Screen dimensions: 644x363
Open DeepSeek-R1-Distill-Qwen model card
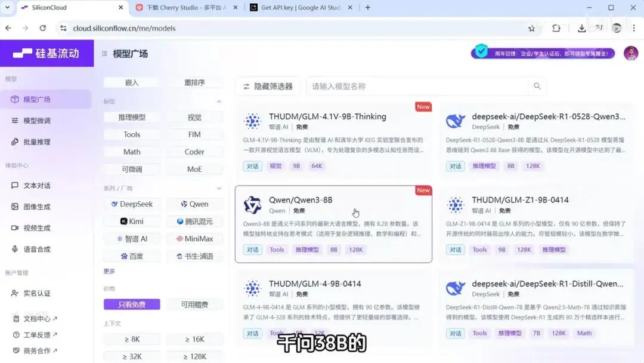535,307
